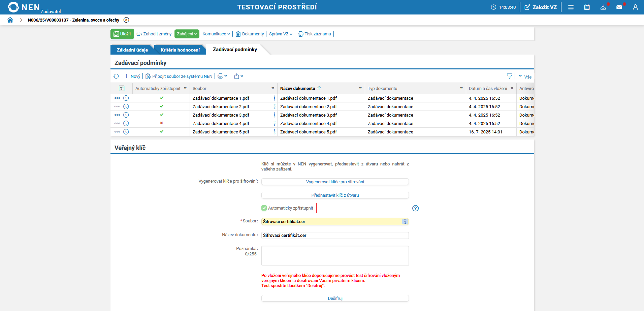Click the Dešifruj button
644x311 pixels.
[335, 298]
